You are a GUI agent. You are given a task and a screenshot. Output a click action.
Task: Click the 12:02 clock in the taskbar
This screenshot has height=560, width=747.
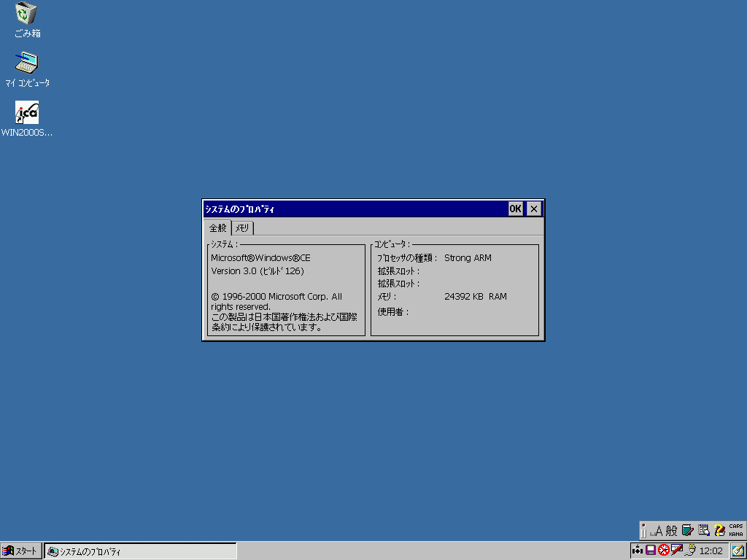point(711,551)
